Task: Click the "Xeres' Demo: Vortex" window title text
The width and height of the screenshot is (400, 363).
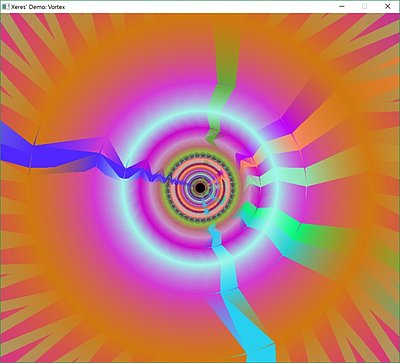Action: [38, 7]
